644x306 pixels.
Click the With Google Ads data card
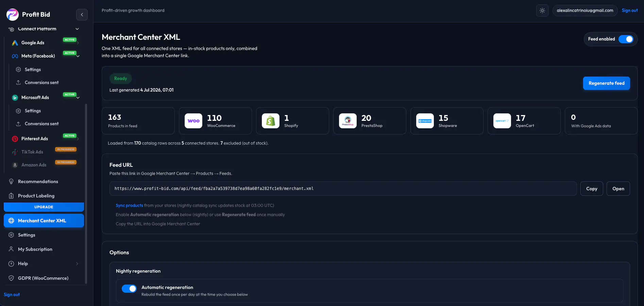pos(601,121)
